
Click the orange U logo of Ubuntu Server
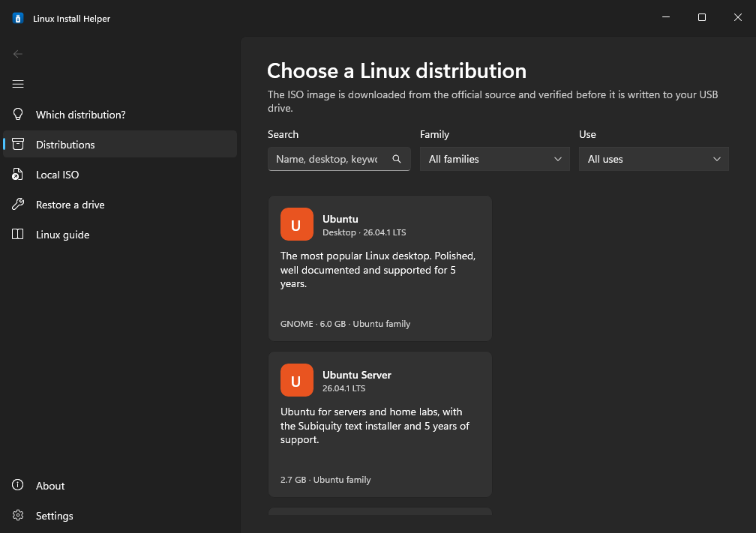click(296, 380)
